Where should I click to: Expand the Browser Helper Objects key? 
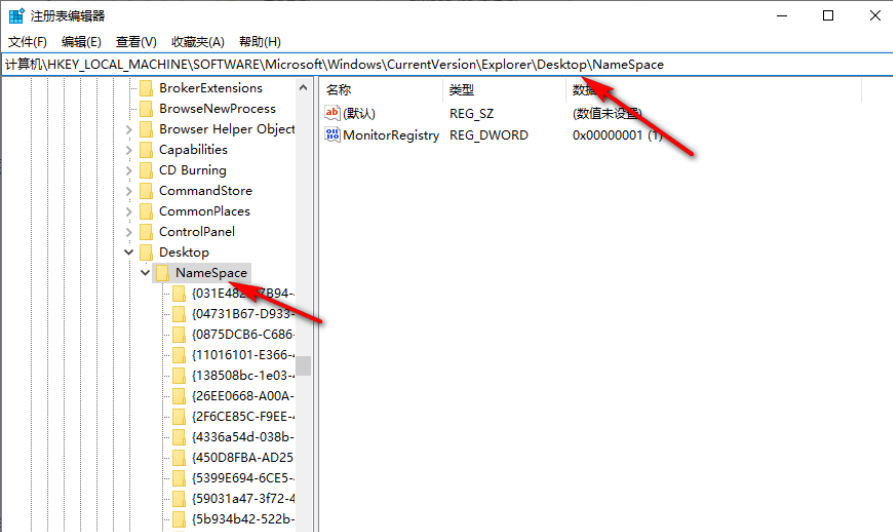click(x=129, y=130)
